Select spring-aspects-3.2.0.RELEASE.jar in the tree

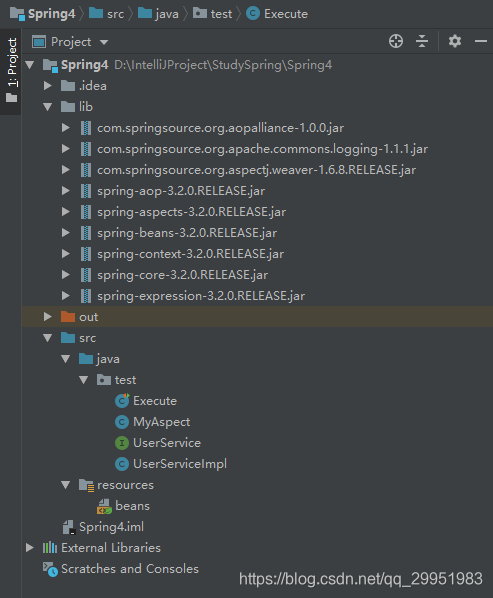[191, 212]
